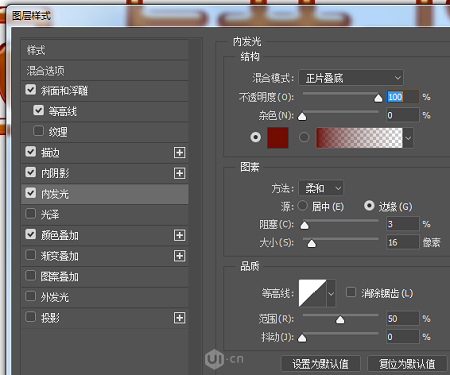Select 内发光 style row label
The height and width of the screenshot is (375, 450).
[x=55, y=194]
